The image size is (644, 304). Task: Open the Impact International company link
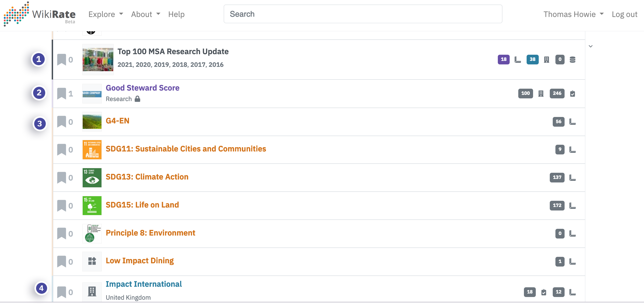pyautogui.click(x=144, y=284)
